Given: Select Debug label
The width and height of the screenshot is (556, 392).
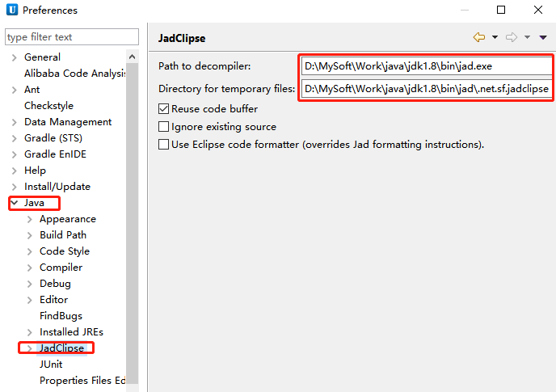Looking at the screenshot, I should coord(55,284).
